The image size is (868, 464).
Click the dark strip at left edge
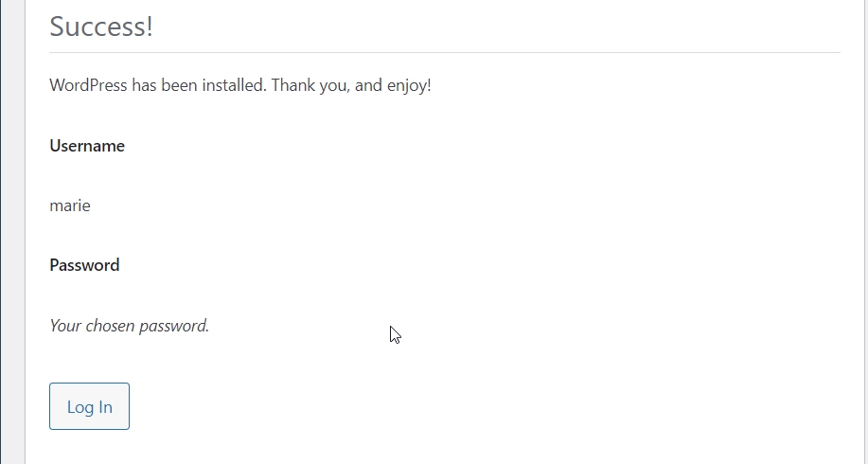click(x=3, y=232)
